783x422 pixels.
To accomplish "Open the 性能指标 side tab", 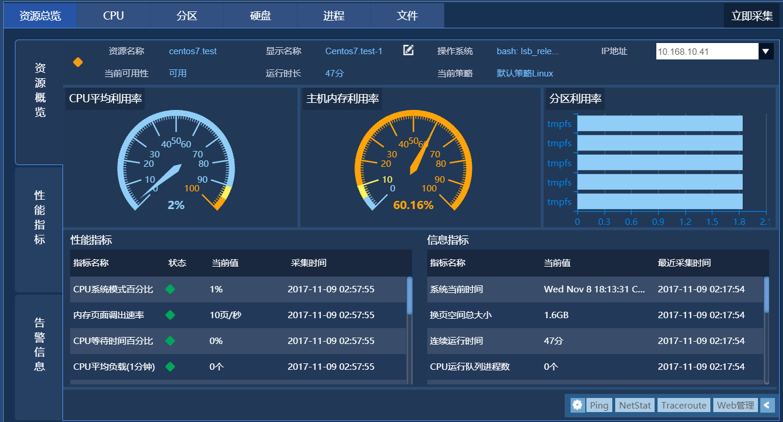I will pyautogui.click(x=39, y=218).
